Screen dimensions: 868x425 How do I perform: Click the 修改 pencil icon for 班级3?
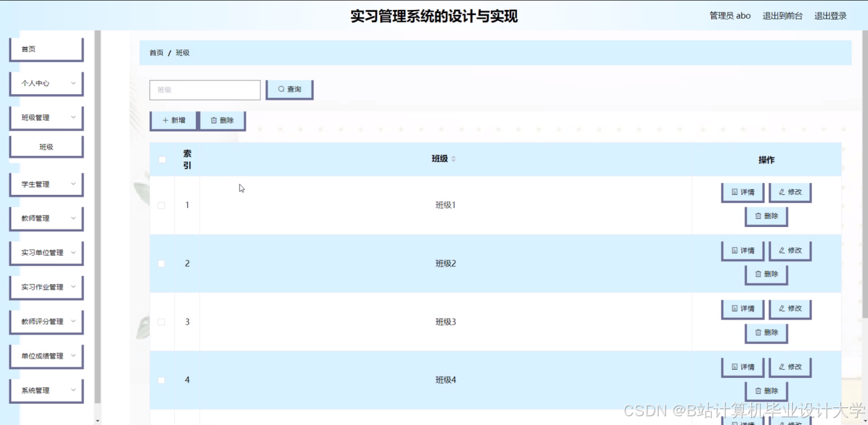pyautogui.click(x=782, y=308)
